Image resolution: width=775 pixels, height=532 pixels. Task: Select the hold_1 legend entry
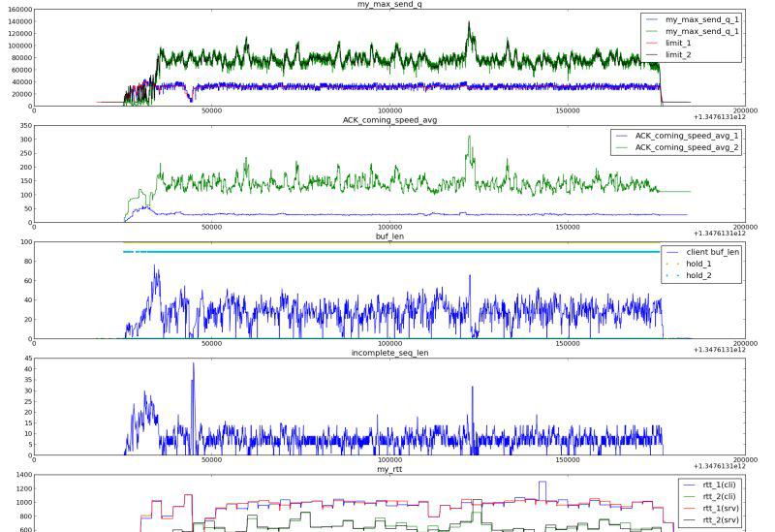click(x=689, y=264)
